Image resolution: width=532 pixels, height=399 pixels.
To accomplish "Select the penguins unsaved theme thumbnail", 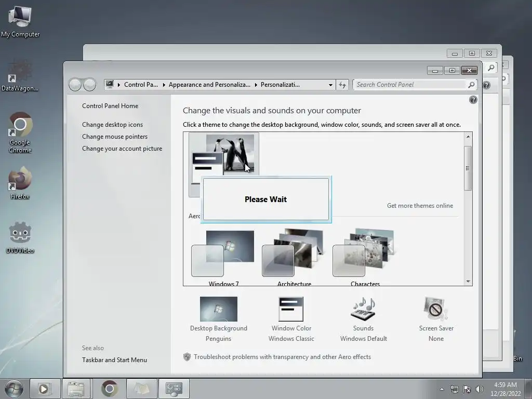I will 223,154.
